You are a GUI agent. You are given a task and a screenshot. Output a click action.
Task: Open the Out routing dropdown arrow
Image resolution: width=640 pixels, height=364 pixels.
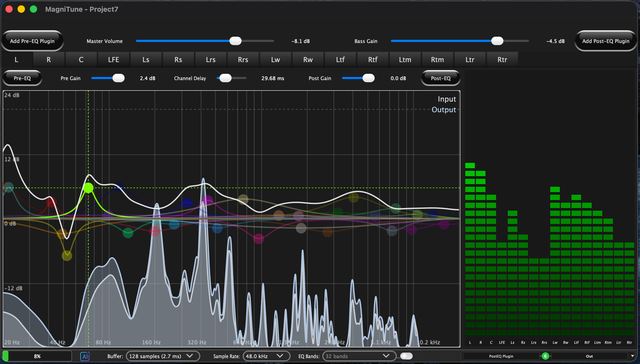pos(632,356)
